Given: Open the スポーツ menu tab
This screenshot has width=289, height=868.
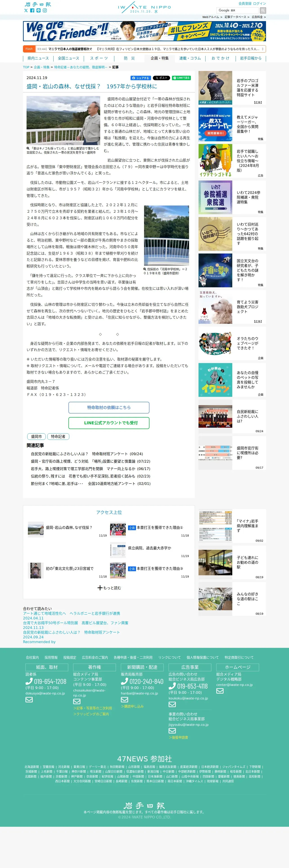Looking at the screenshot, I should 99,58.
